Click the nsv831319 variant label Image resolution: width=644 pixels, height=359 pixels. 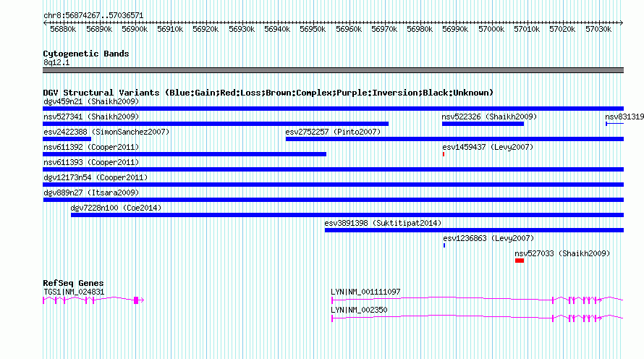point(624,117)
